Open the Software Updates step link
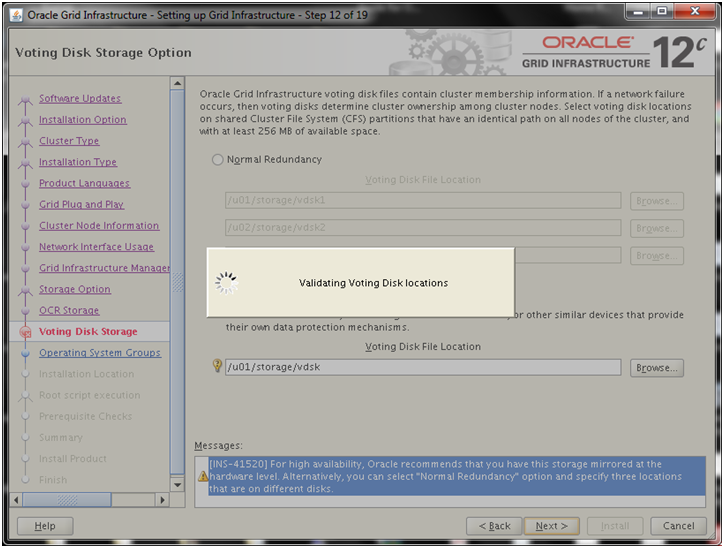 pos(80,98)
